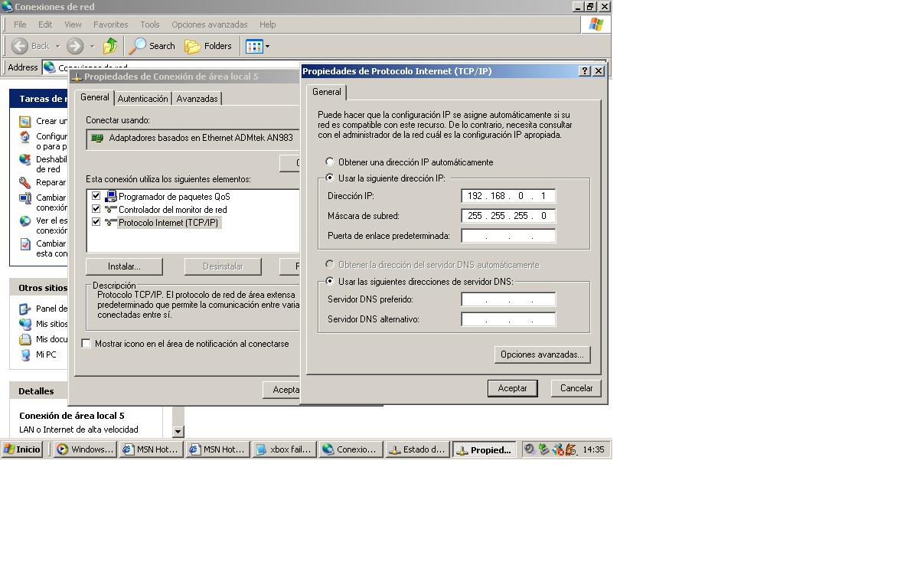The height and width of the screenshot is (588, 904).
Task: Open the Edit menu
Action: click(45, 24)
